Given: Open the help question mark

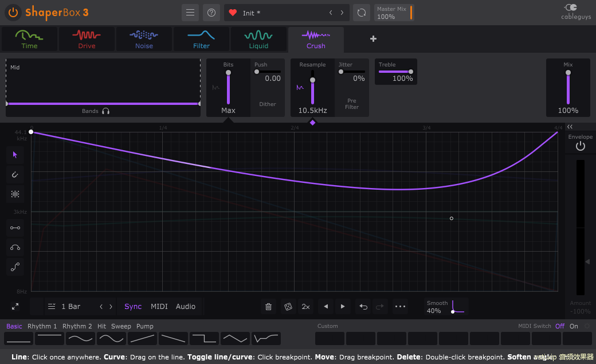Looking at the screenshot, I should (x=211, y=13).
